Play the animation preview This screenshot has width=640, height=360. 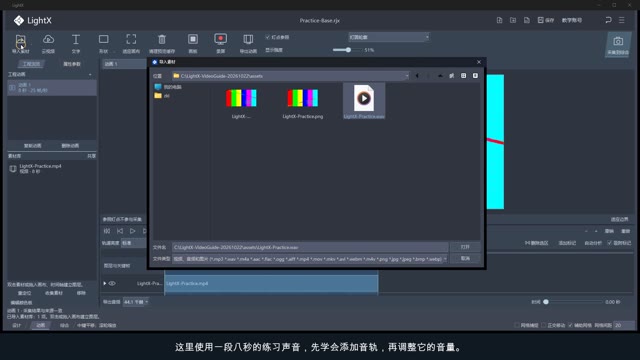click(132, 231)
